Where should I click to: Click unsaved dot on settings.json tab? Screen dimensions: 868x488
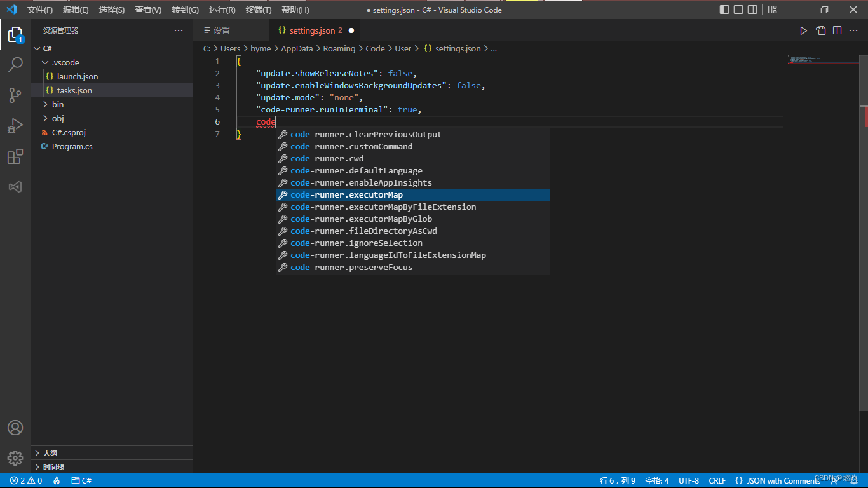pos(351,30)
